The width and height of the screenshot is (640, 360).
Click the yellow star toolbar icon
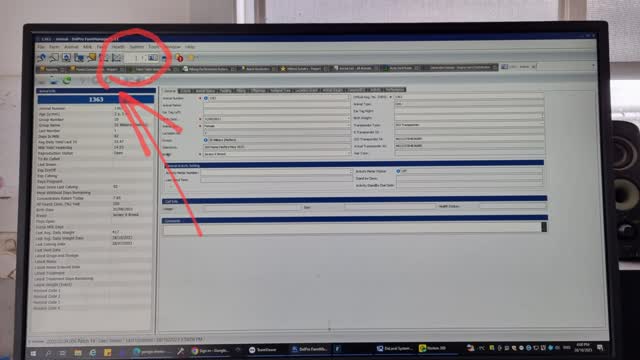click(191, 58)
